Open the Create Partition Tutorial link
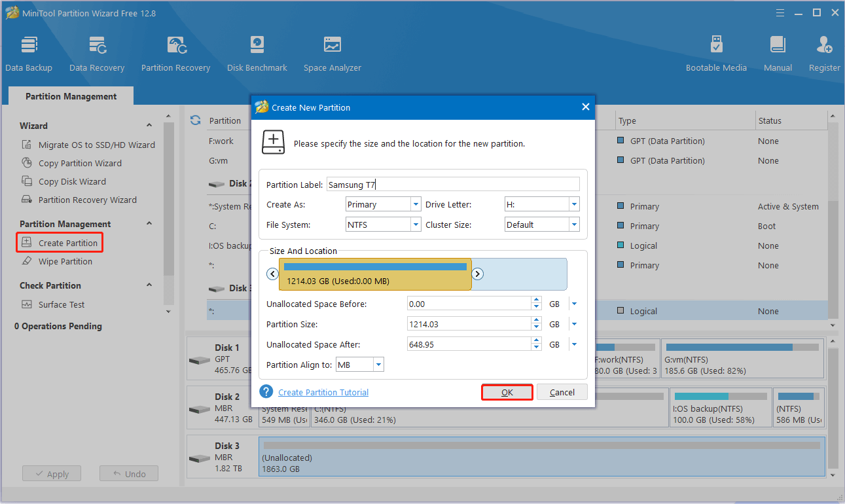 click(x=323, y=392)
